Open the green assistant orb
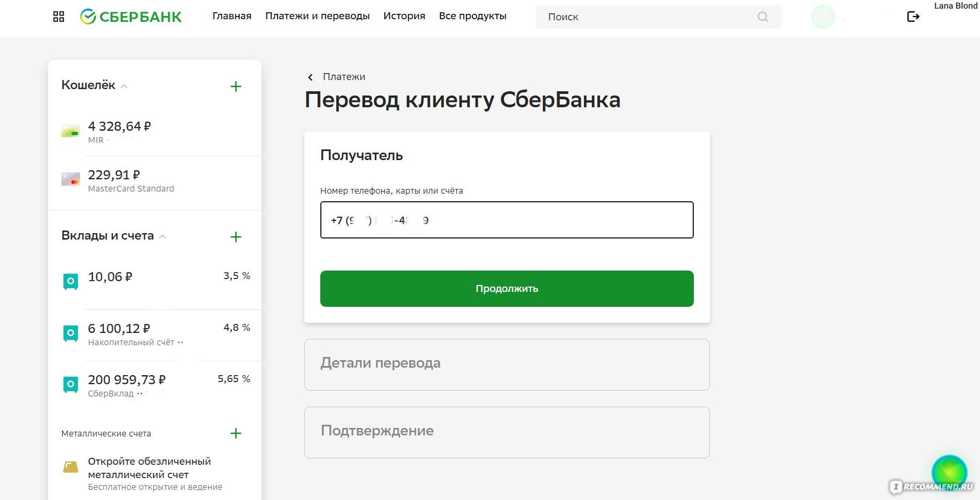 tap(949, 472)
